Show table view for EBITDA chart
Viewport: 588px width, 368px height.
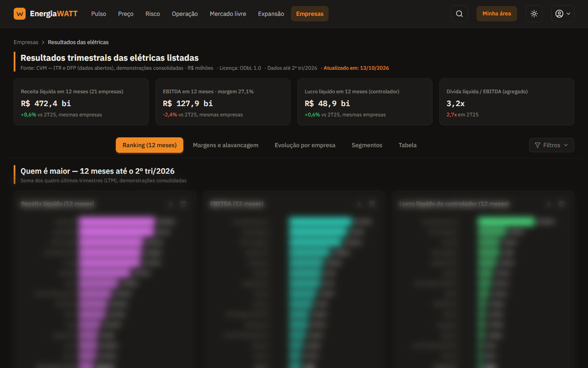372,204
